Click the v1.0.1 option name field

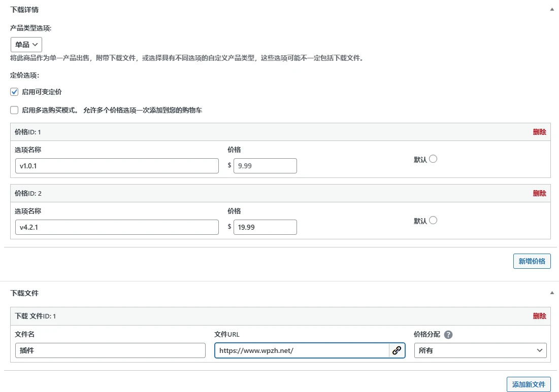[x=117, y=165]
